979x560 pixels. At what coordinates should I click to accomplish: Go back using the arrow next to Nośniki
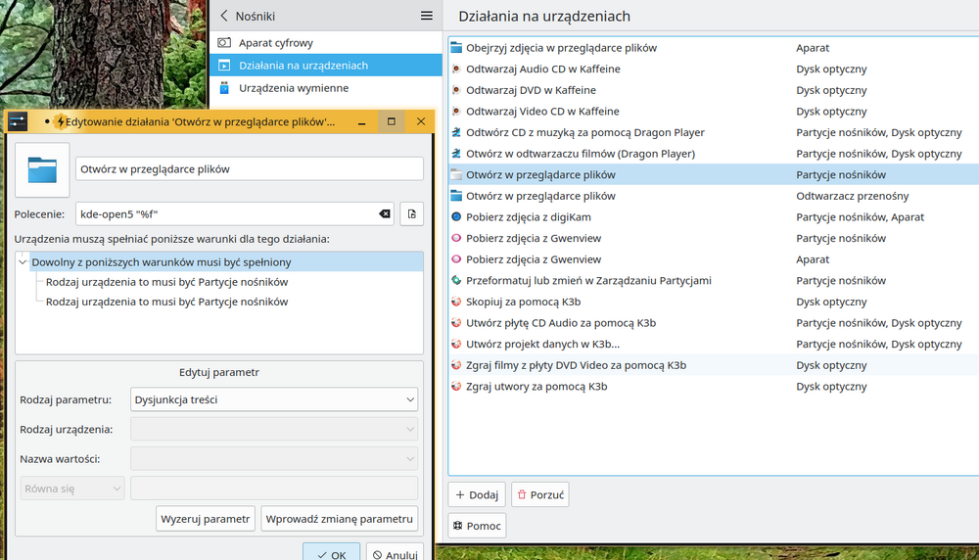point(224,16)
